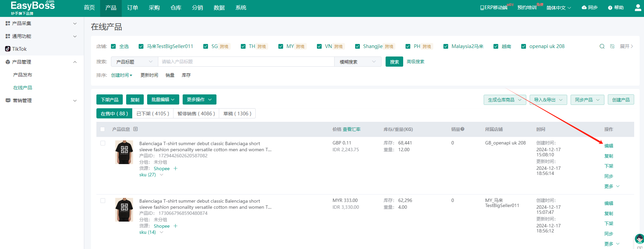Click the 帮助 help question icon
This screenshot has width=644, height=249.
tap(610, 8)
